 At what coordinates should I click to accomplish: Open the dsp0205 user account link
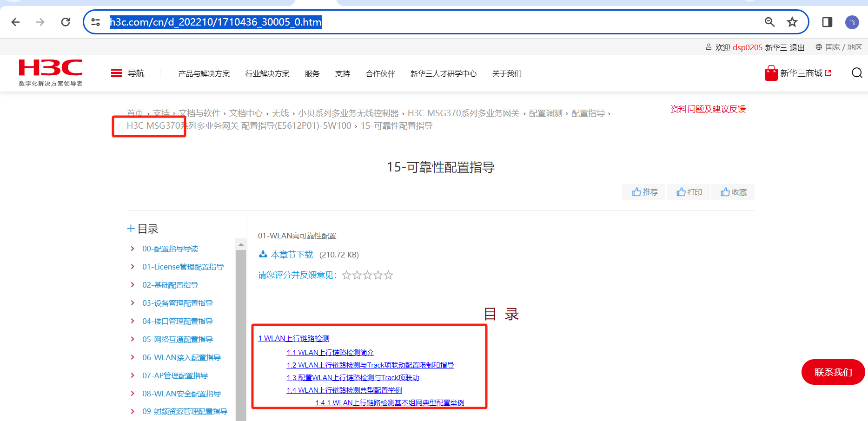(748, 47)
